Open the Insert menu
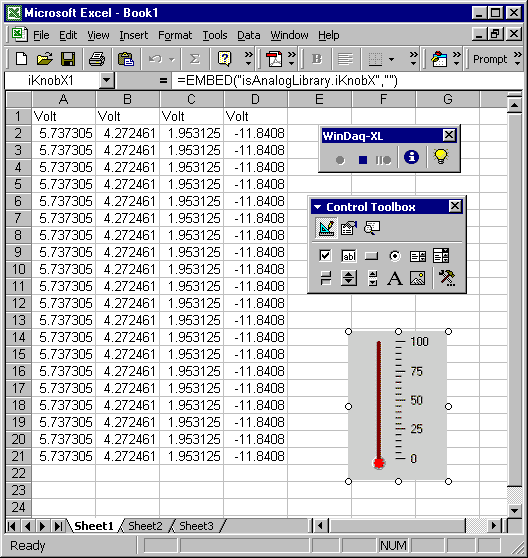 click(133, 35)
